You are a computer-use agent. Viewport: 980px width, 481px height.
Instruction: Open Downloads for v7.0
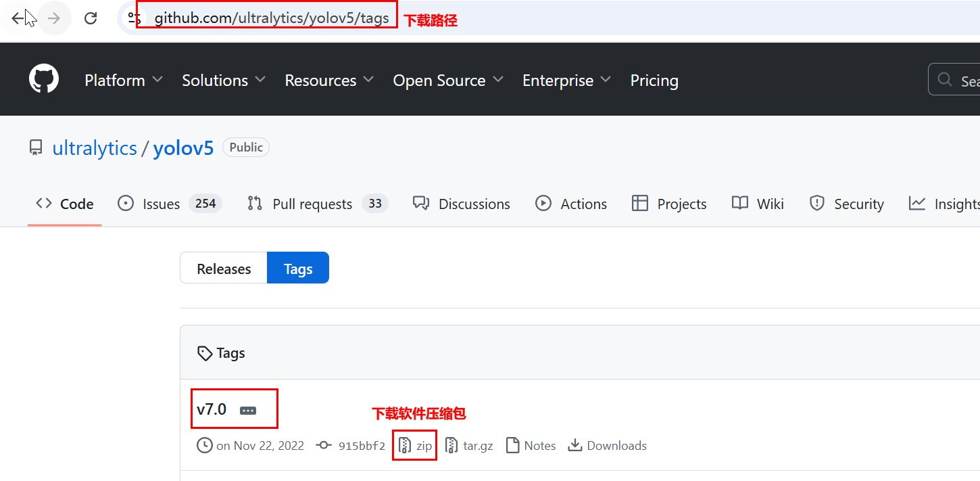tap(608, 445)
